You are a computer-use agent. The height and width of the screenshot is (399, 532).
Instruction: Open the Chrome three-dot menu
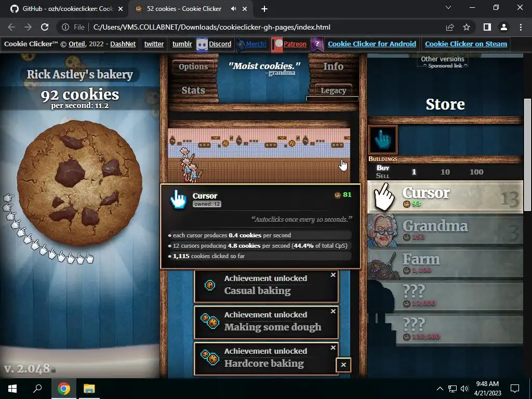tap(521, 27)
